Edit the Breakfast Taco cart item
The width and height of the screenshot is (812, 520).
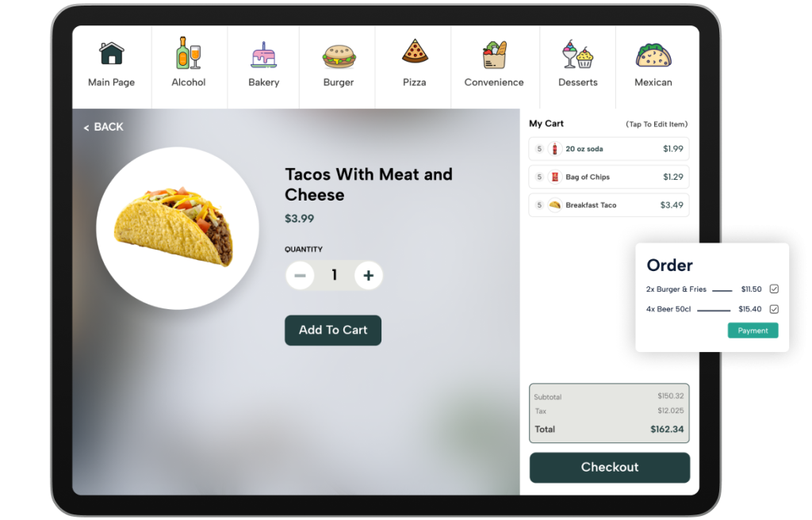[609, 205]
